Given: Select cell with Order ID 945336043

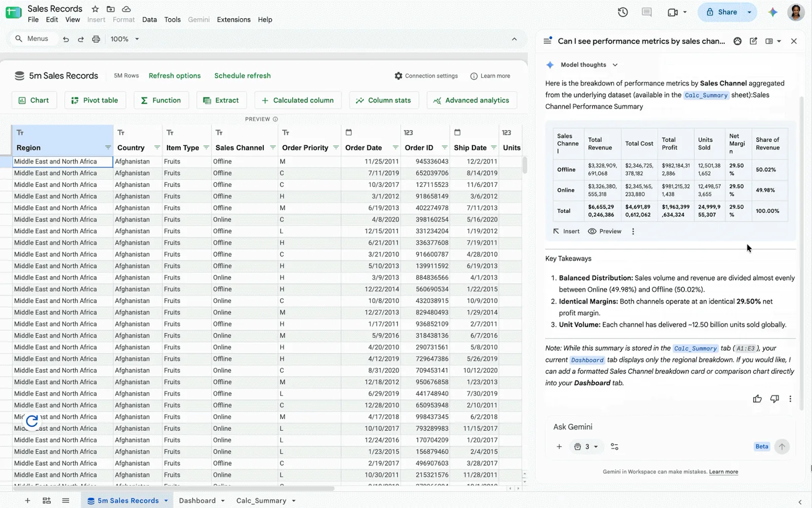Looking at the screenshot, I should pyautogui.click(x=426, y=162).
